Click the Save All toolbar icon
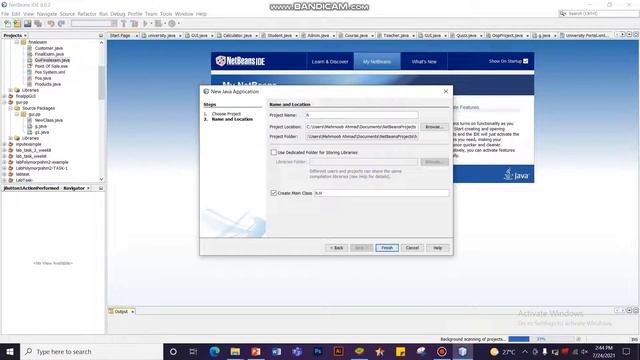640x360 pixels. [38, 24]
